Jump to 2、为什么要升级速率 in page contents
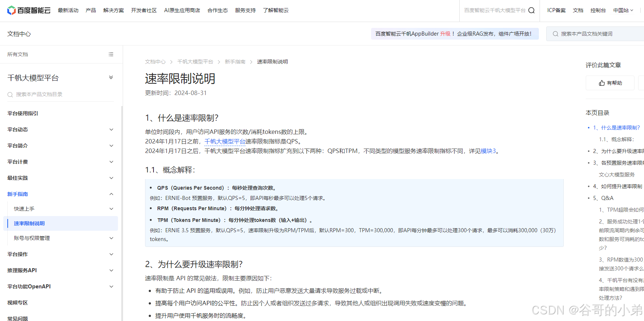 [618, 151]
